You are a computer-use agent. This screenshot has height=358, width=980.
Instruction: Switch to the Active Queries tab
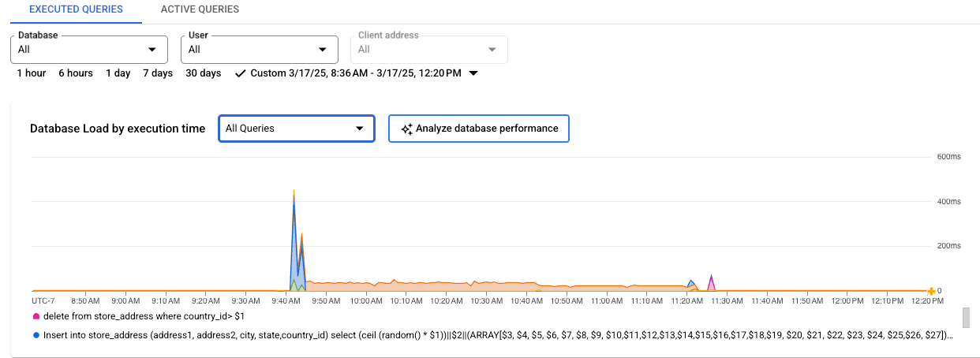click(200, 9)
